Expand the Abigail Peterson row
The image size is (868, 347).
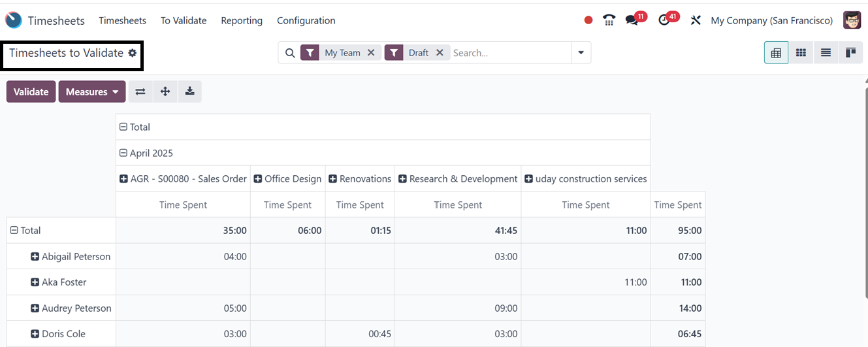click(x=35, y=257)
